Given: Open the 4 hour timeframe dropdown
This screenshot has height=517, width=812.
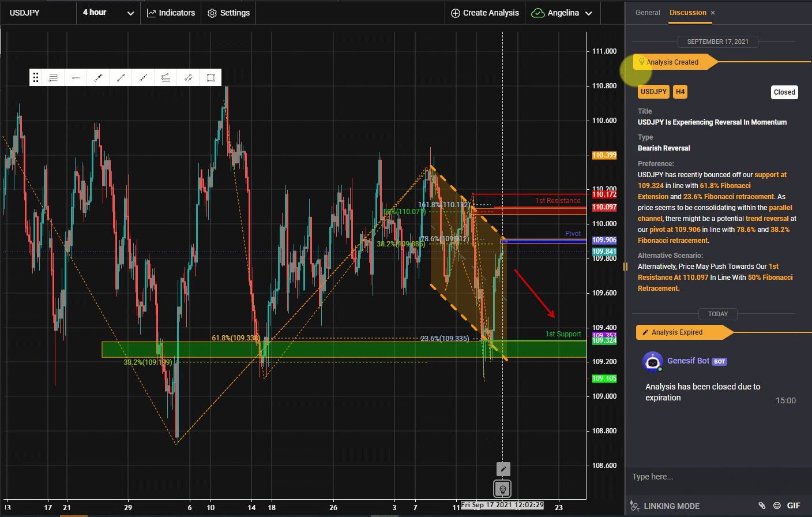Looking at the screenshot, I should coord(108,13).
